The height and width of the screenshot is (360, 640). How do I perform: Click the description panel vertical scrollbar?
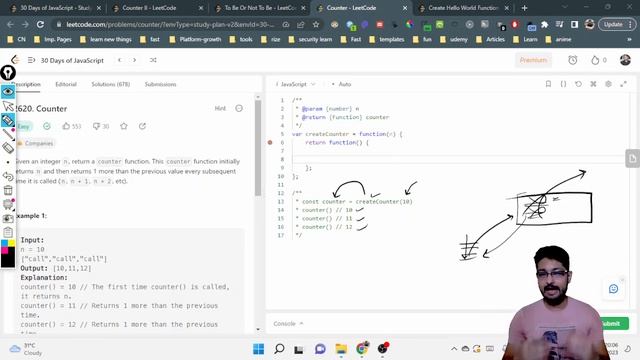tap(258, 148)
